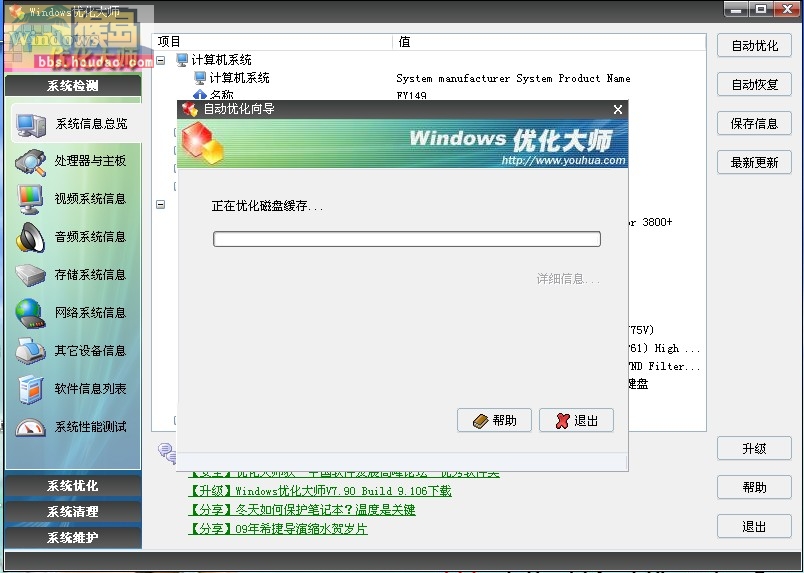Screen dimensions: 804x573
Task: Click main window 帮助 button on right
Action: [x=754, y=487]
